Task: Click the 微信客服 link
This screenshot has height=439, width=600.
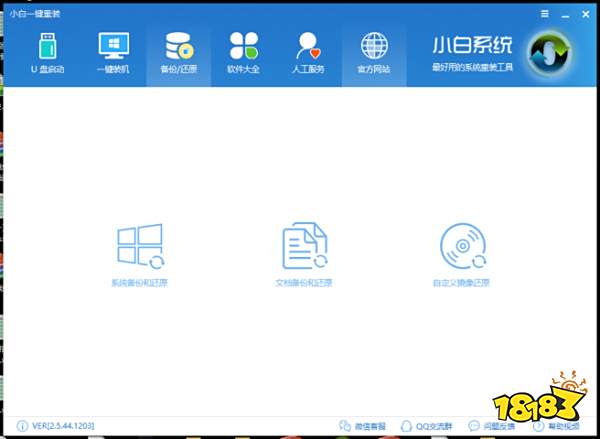Action: [362, 426]
